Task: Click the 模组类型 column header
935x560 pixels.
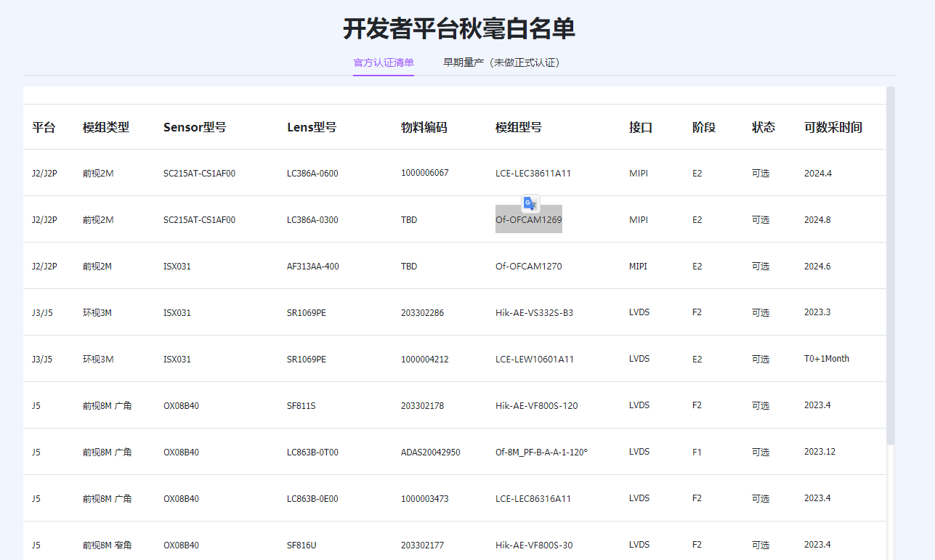Action: click(x=106, y=127)
